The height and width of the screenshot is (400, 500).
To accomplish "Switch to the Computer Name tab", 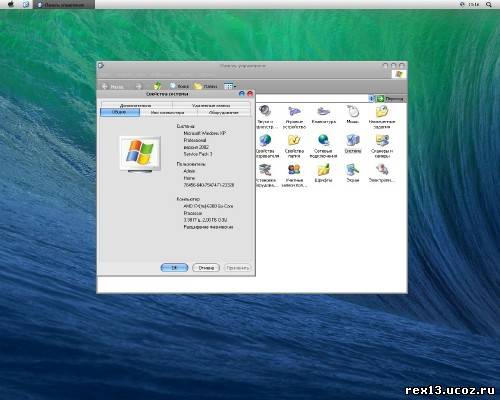I will (167, 113).
